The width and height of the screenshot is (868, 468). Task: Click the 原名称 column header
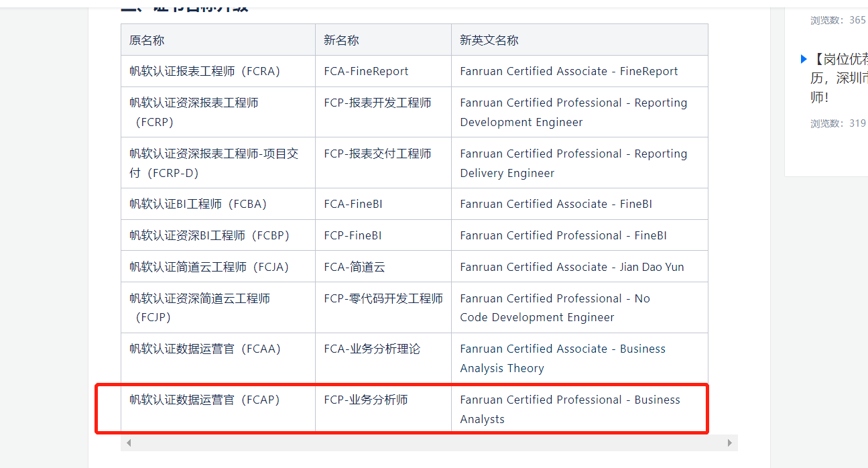tap(218, 40)
